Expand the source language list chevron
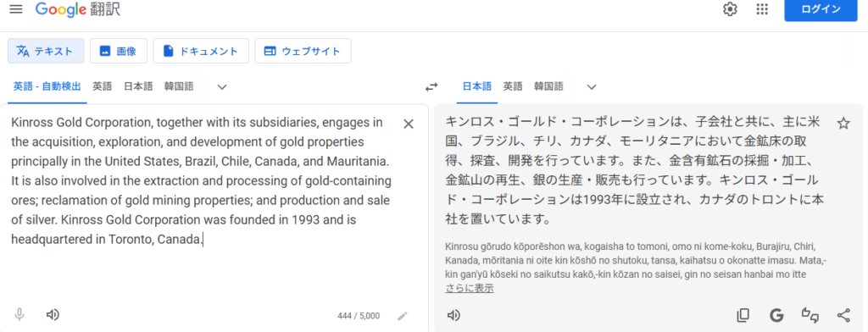868x332 pixels. (222, 87)
